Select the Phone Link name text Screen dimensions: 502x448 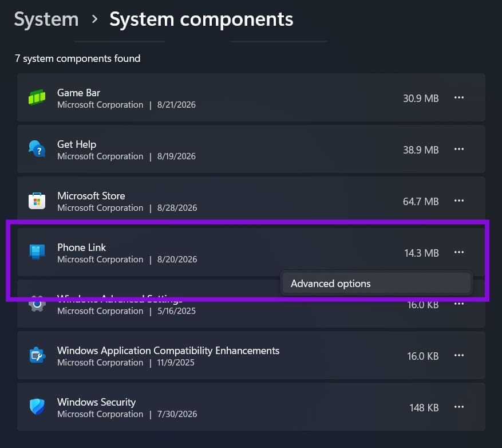[x=81, y=247]
